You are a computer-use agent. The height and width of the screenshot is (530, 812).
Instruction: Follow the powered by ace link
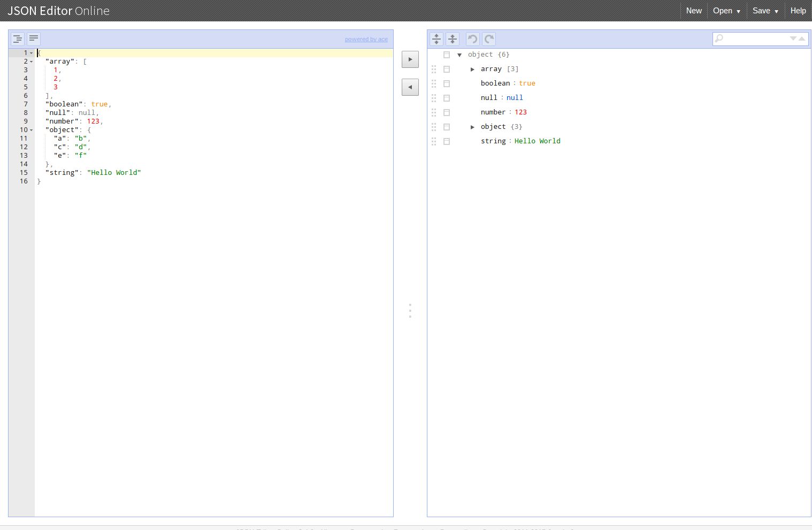[366, 39]
